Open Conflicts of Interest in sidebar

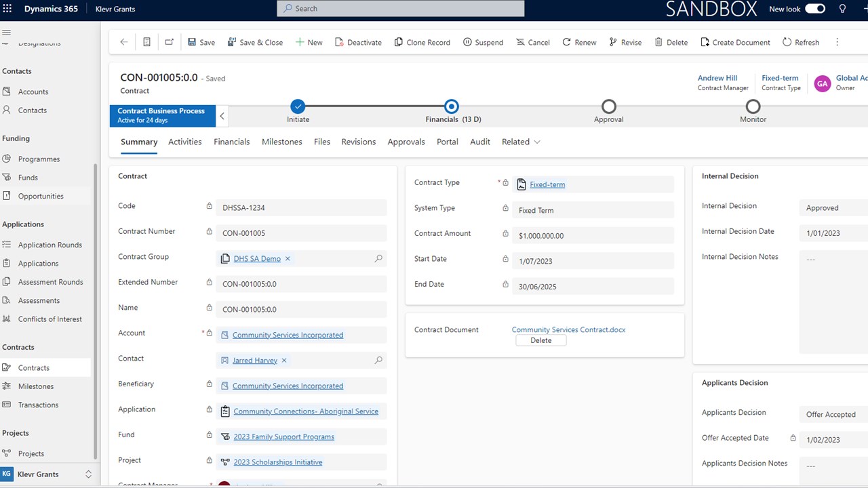click(x=50, y=319)
